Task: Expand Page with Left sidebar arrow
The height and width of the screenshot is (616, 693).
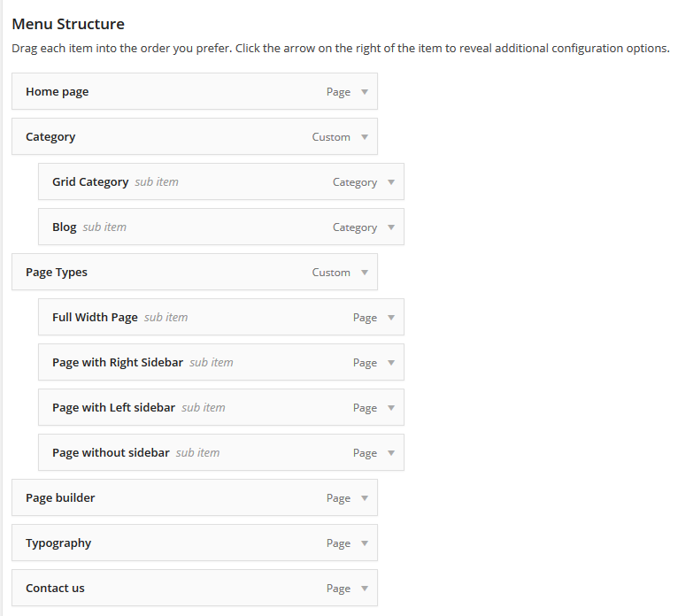Action: tap(391, 407)
